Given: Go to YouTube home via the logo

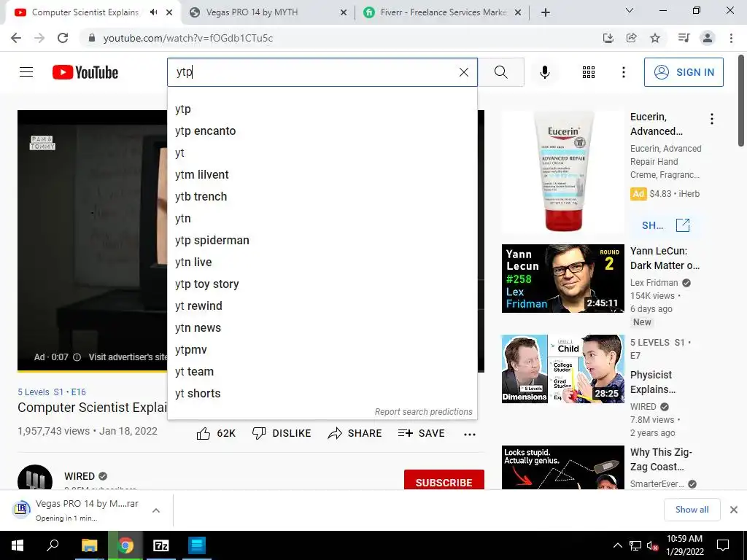Looking at the screenshot, I should tap(85, 72).
